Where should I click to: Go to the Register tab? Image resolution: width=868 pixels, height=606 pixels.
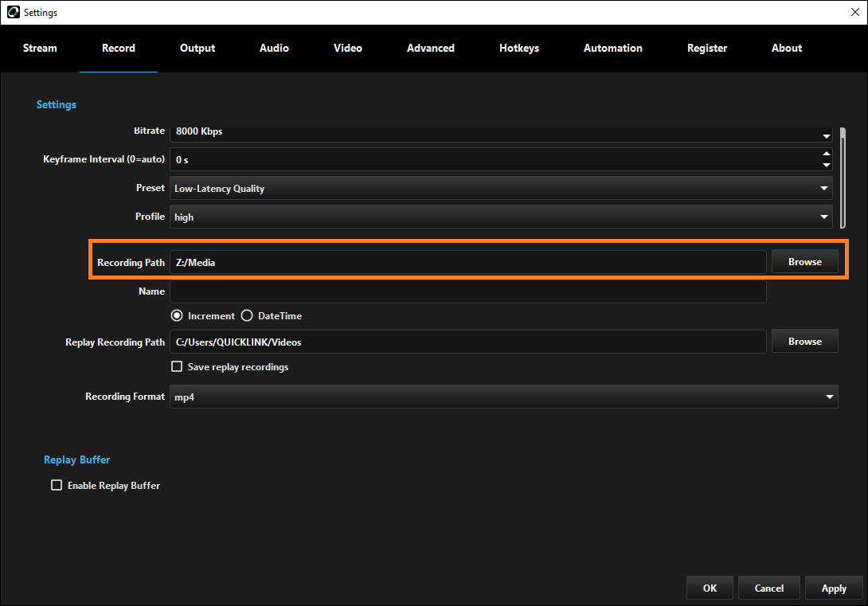707,48
